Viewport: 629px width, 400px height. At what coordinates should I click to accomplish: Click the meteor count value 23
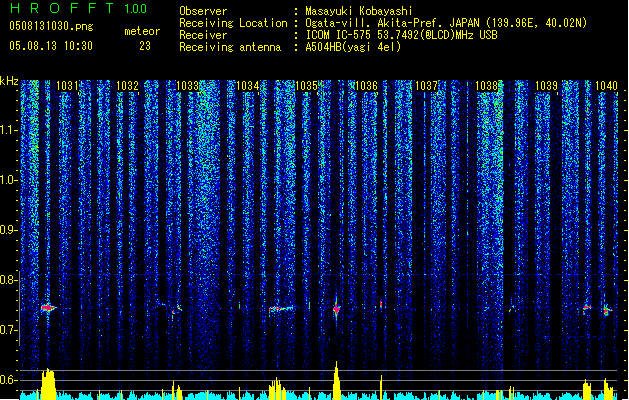pos(145,46)
